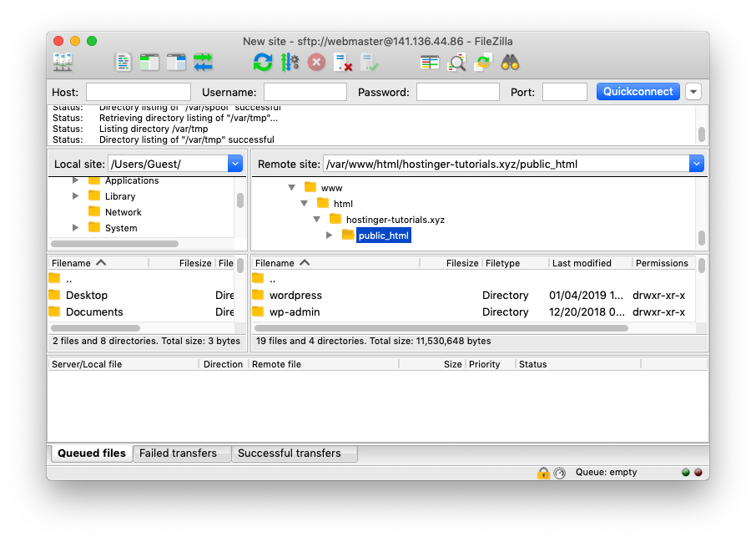The height and width of the screenshot is (542, 756).
Task: Collapse the hostinger-tutorials.xyz folder
Action: click(317, 220)
